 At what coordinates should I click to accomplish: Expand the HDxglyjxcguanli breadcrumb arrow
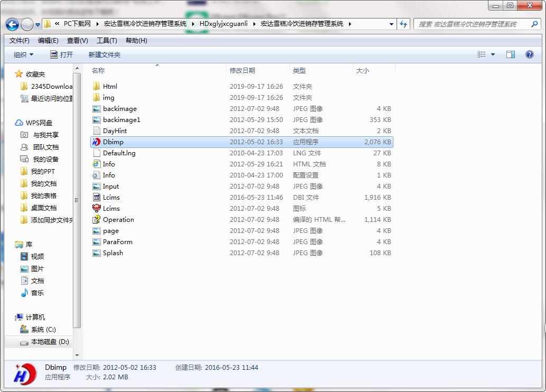click(x=254, y=24)
